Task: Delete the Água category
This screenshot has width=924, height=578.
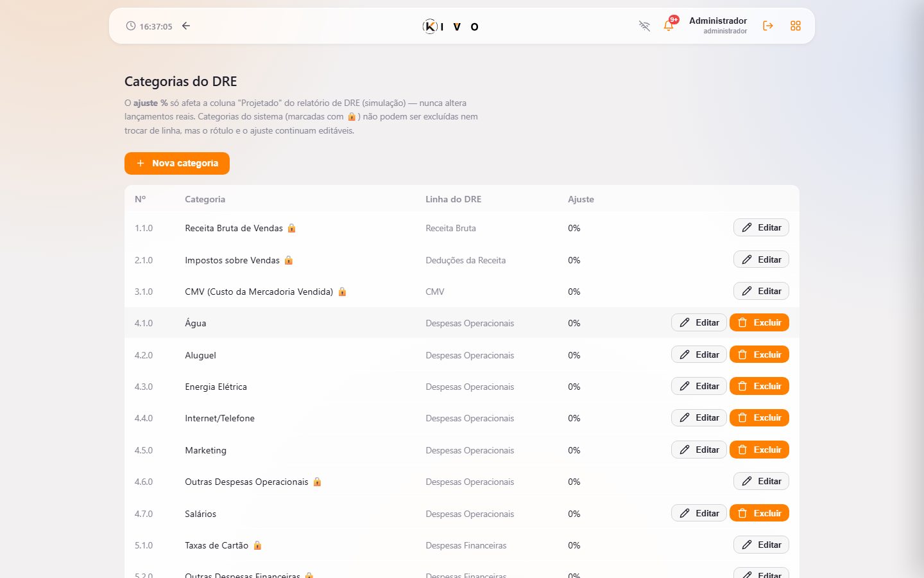Action: point(759,322)
